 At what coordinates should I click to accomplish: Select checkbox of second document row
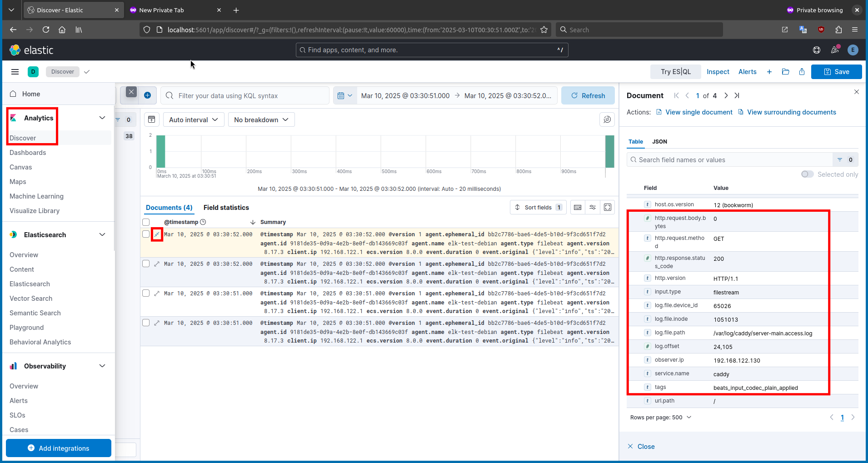pyautogui.click(x=146, y=264)
